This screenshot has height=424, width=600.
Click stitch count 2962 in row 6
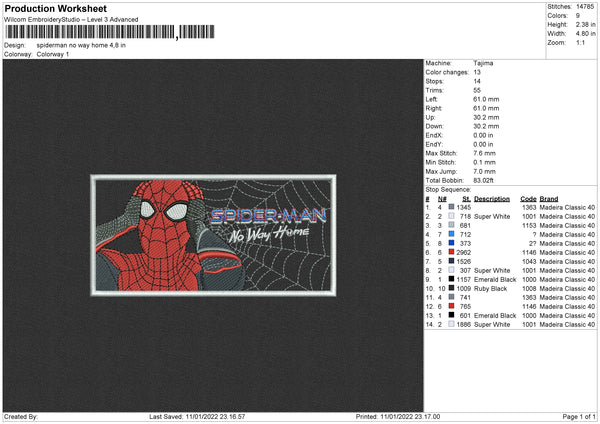(463, 253)
